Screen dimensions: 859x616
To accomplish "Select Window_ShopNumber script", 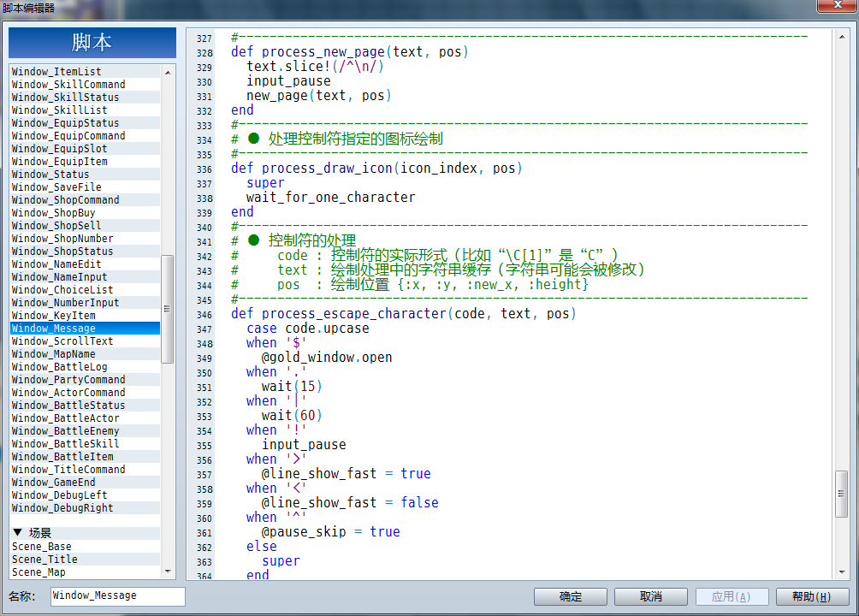I will (86, 239).
